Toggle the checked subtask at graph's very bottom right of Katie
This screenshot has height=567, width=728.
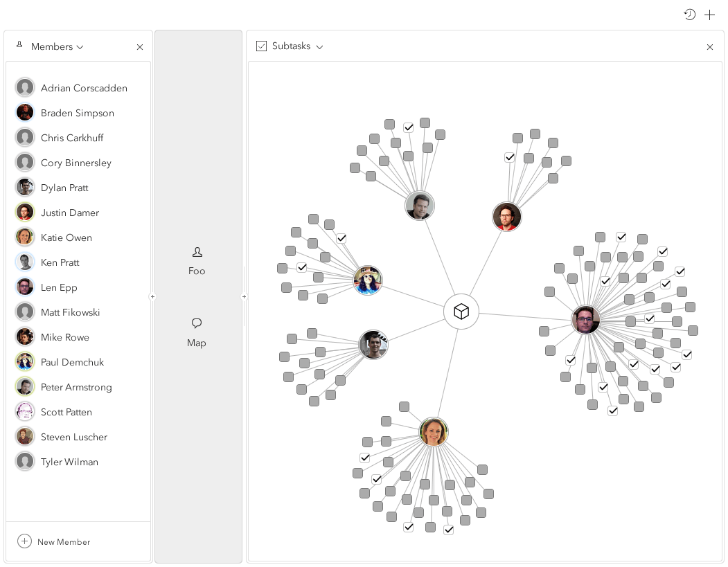click(x=449, y=530)
